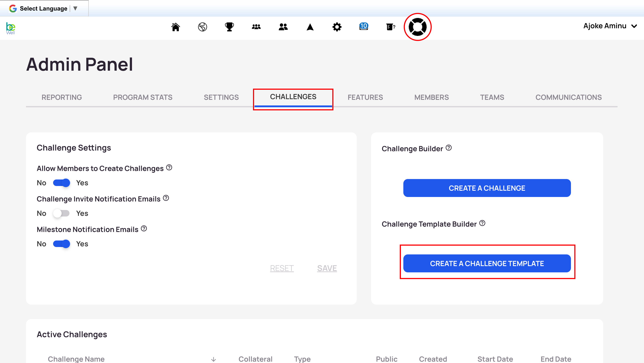644x363 pixels.
Task: Open the two-person friends icon
Action: (283, 27)
